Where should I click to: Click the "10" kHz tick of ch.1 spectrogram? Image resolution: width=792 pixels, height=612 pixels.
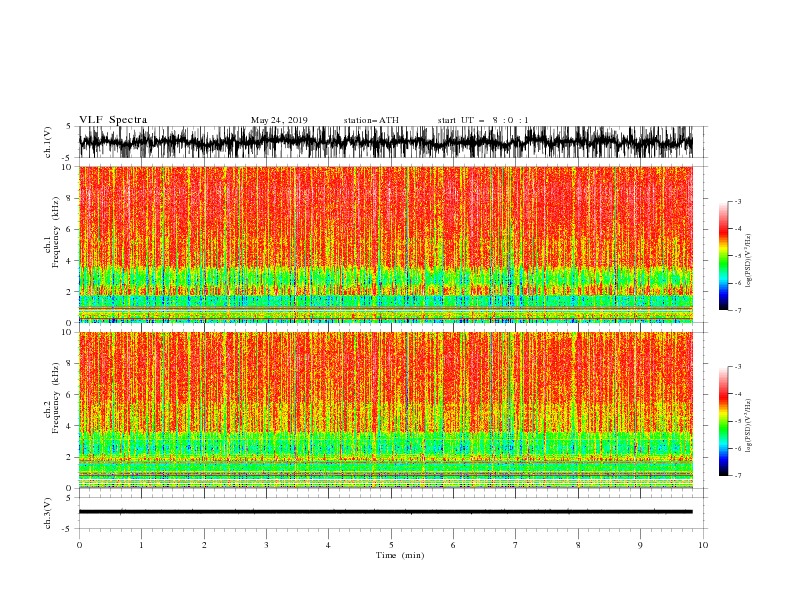pyautogui.click(x=67, y=167)
